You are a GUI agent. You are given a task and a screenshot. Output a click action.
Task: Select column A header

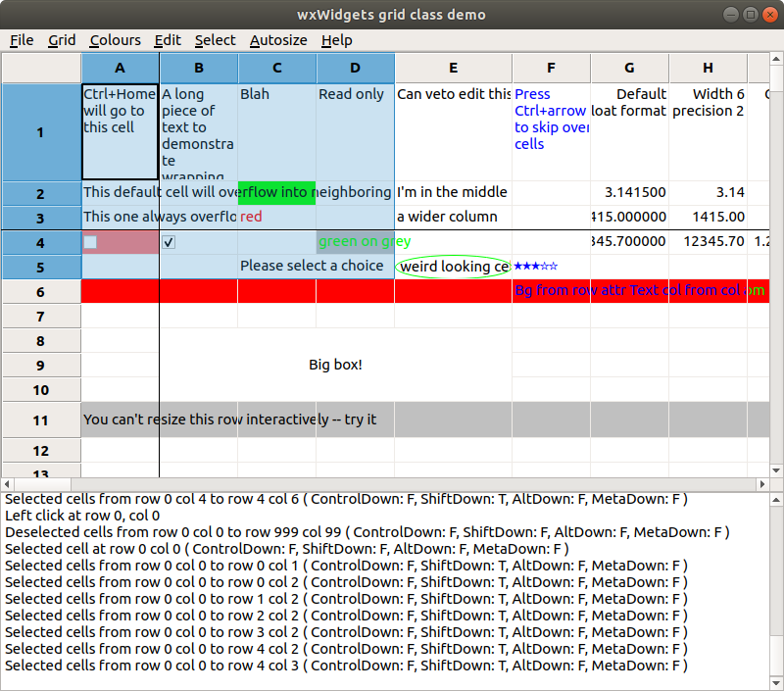coord(120,68)
